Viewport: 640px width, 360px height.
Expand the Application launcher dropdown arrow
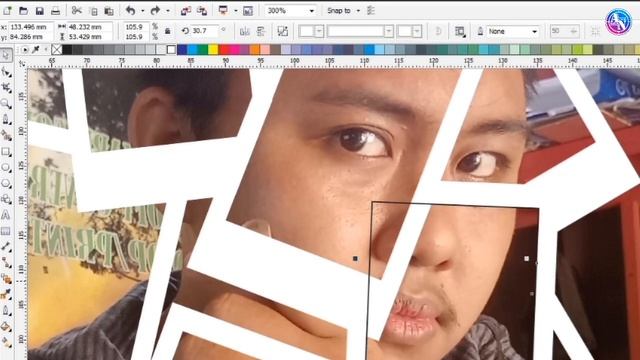236,11
